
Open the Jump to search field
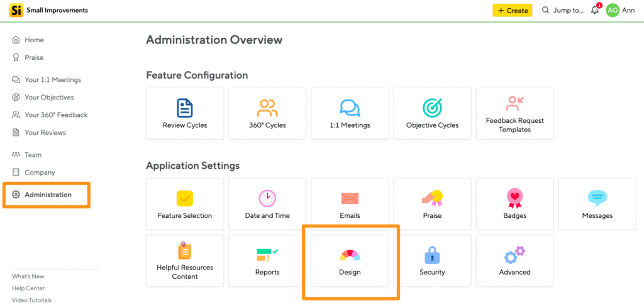pos(563,10)
